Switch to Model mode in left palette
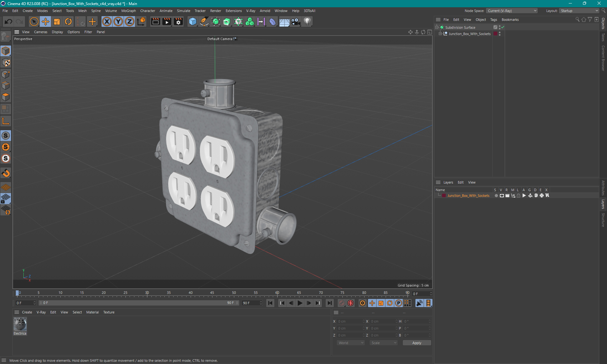Screen dimensions: 607x364 point(6,51)
